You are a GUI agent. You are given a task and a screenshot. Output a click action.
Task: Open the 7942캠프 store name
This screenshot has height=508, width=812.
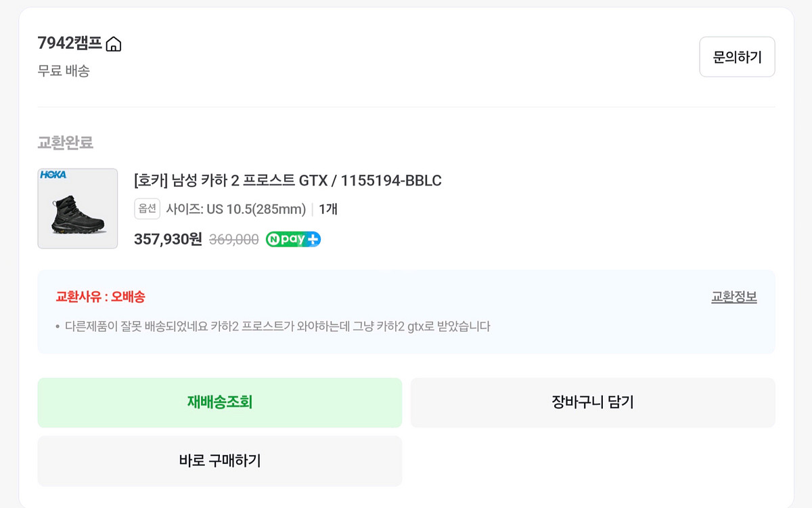coord(70,43)
